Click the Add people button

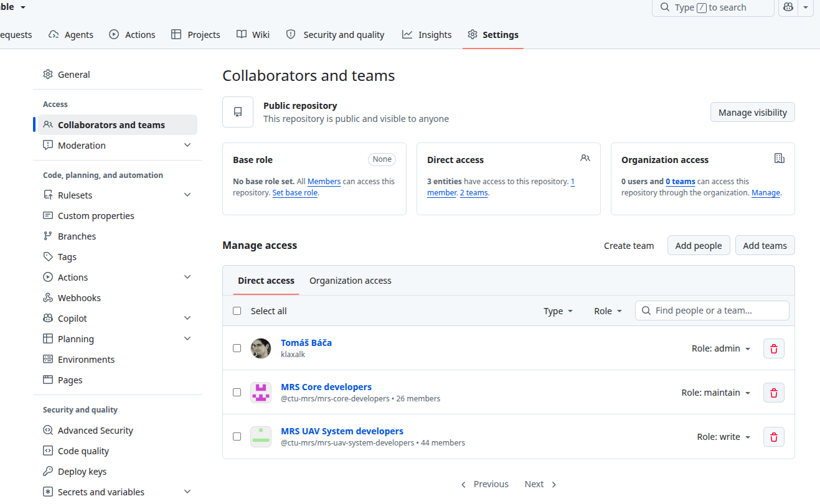coord(699,246)
